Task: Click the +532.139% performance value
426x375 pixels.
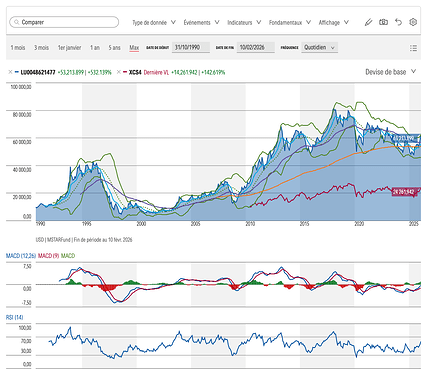Action: (x=99, y=72)
